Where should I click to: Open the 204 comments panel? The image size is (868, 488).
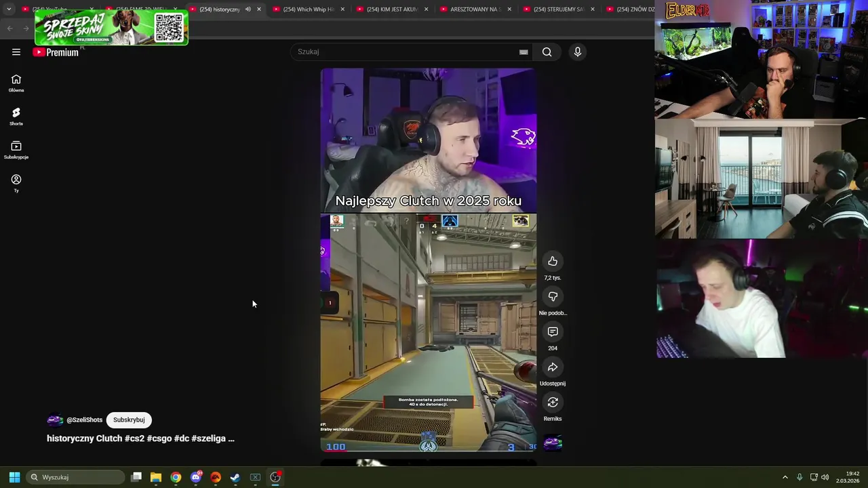point(553,332)
